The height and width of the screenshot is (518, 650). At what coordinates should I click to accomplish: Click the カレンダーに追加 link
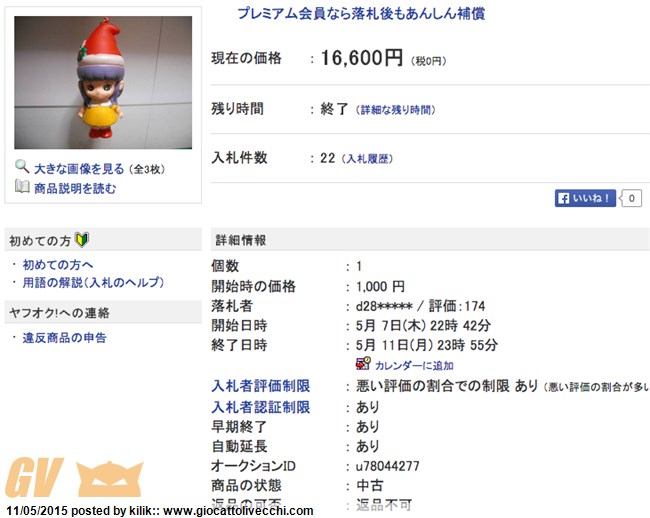pyautogui.click(x=414, y=366)
